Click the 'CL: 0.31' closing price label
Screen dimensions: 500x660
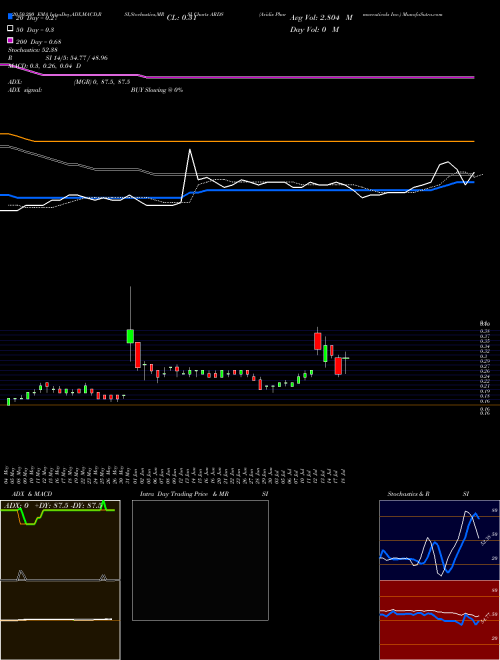click(182, 18)
